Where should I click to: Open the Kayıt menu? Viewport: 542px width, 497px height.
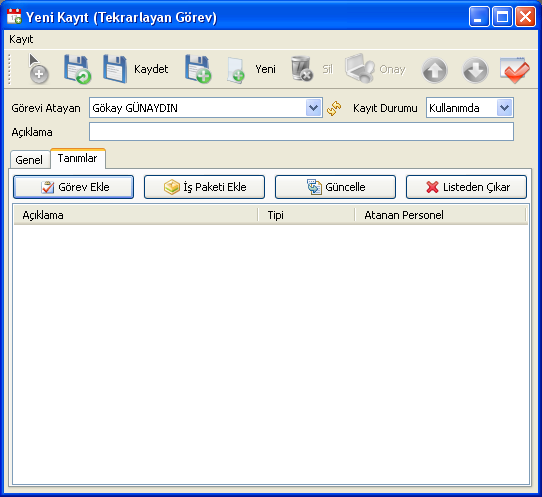point(21,39)
